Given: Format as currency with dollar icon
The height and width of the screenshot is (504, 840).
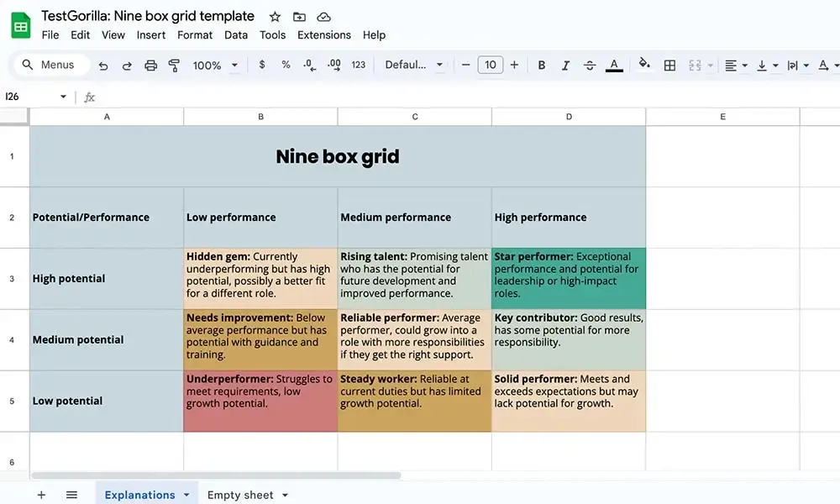Looking at the screenshot, I should 262,65.
